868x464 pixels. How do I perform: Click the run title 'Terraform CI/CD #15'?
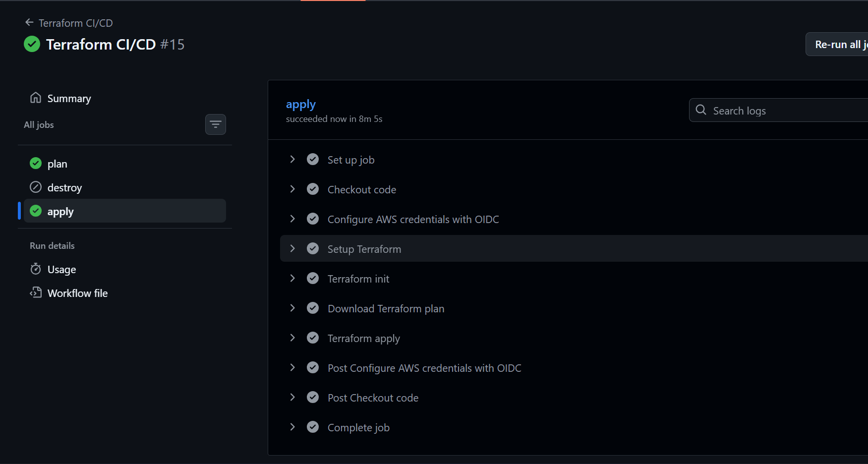click(116, 44)
